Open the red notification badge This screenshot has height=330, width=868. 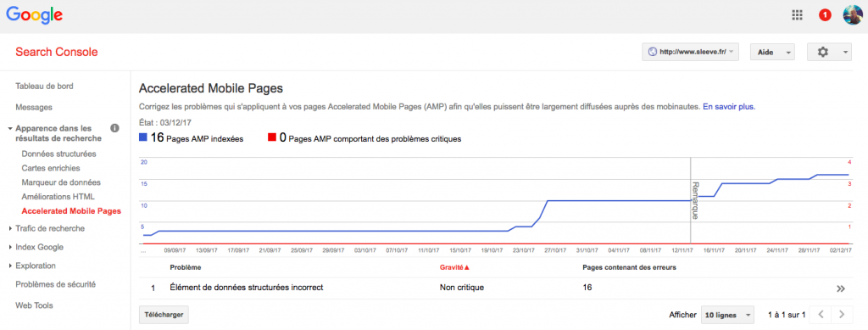tap(825, 15)
